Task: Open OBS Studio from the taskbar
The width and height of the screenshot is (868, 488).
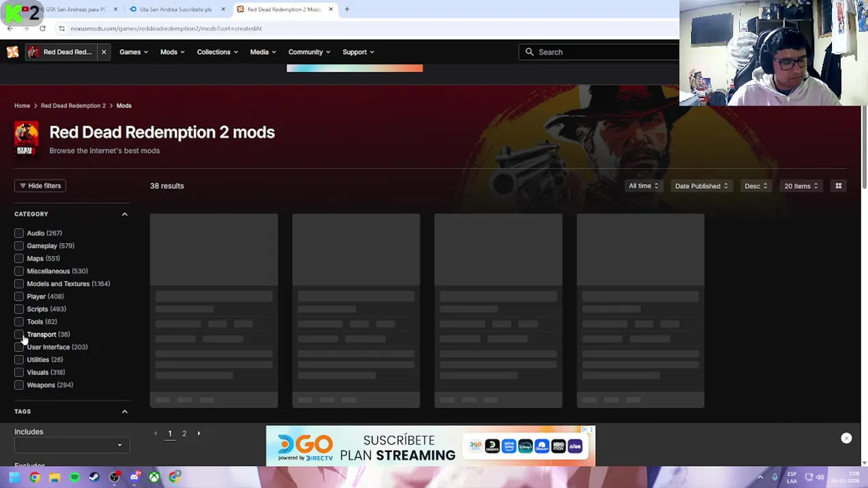Action: pos(115,478)
